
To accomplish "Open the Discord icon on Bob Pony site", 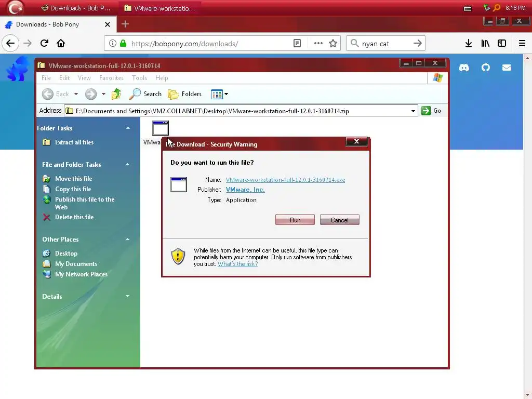I will [464, 68].
